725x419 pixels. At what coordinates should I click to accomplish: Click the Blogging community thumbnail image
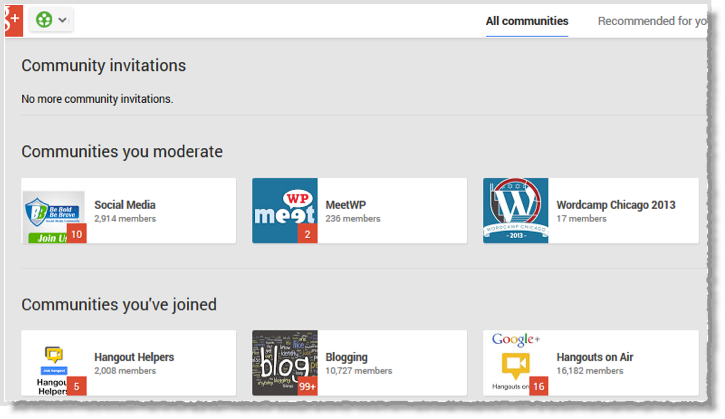pos(284,363)
